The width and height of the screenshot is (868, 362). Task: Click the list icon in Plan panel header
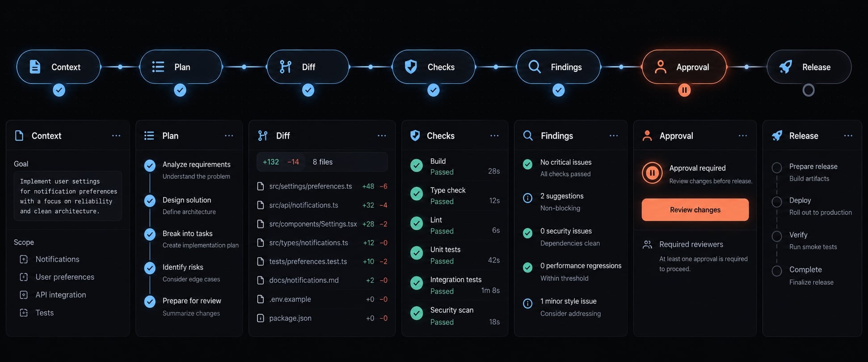(x=149, y=136)
